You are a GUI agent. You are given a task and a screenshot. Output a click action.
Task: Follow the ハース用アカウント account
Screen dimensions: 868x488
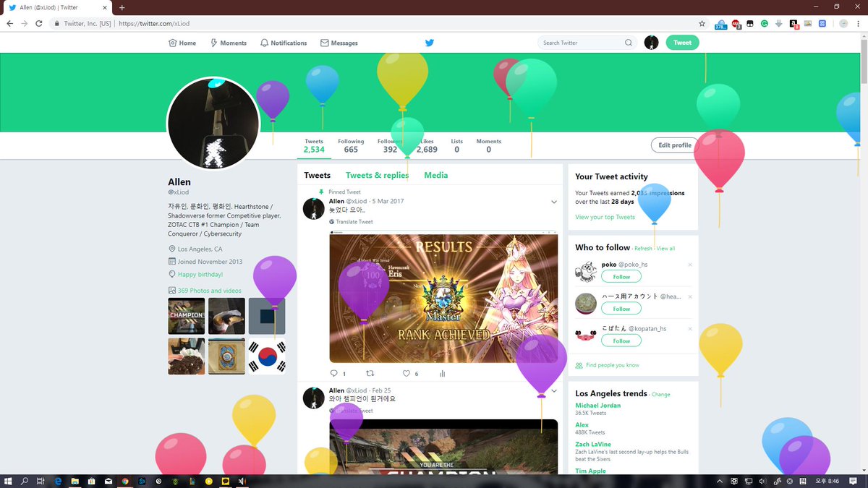coord(621,309)
